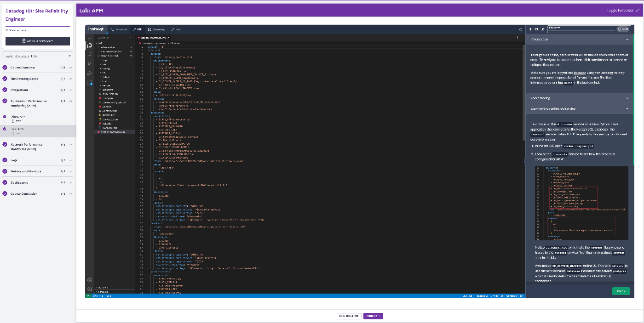Open the Help tab
This screenshot has height=323, width=644.
[176, 29]
